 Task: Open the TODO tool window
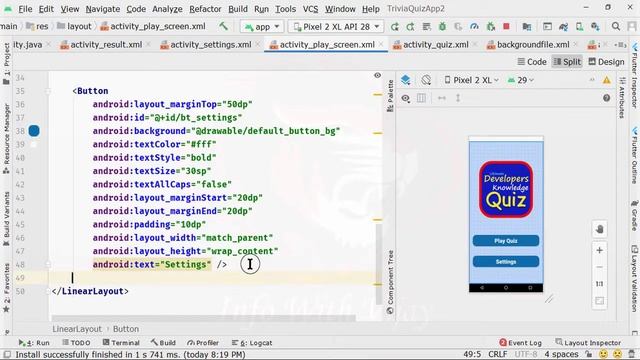76,343
